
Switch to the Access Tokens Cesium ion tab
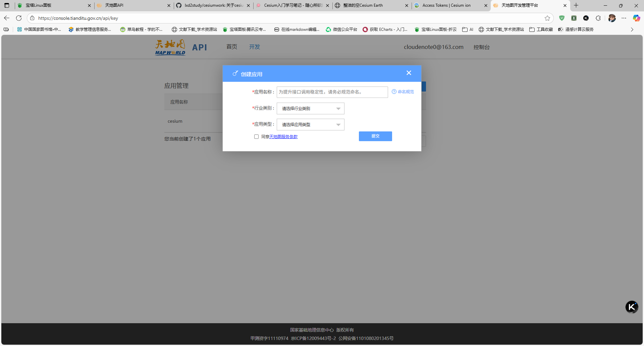click(446, 5)
